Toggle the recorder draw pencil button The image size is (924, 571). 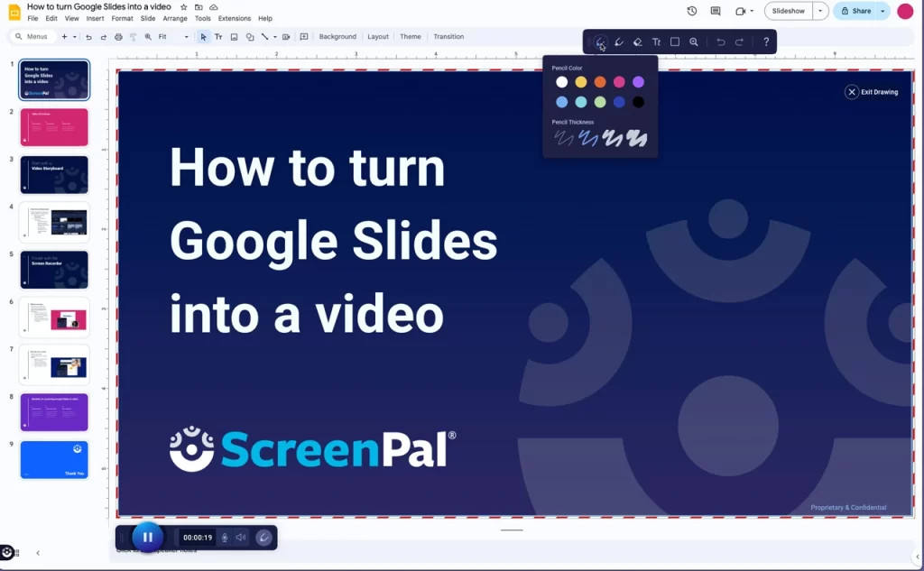coord(264,538)
